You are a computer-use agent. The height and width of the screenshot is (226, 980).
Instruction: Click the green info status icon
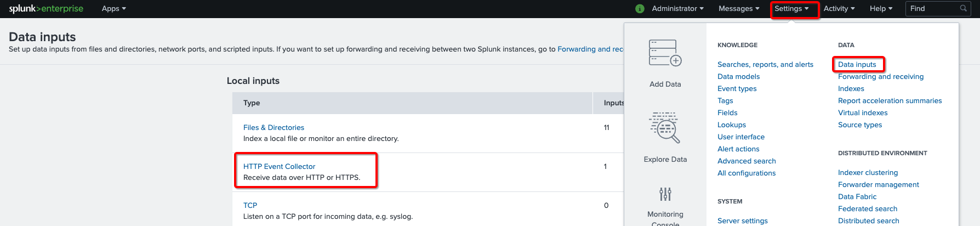[x=640, y=9]
